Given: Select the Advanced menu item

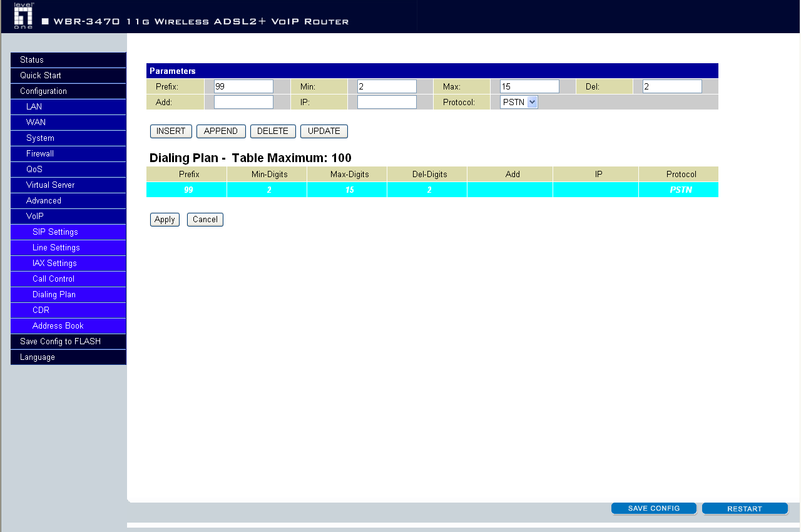Looking at the screenshot, I should (68, 201).
